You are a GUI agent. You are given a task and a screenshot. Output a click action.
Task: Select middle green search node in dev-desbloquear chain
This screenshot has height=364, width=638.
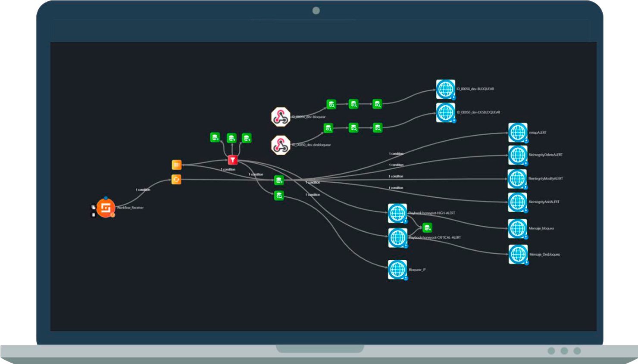[x=353, y=128]
